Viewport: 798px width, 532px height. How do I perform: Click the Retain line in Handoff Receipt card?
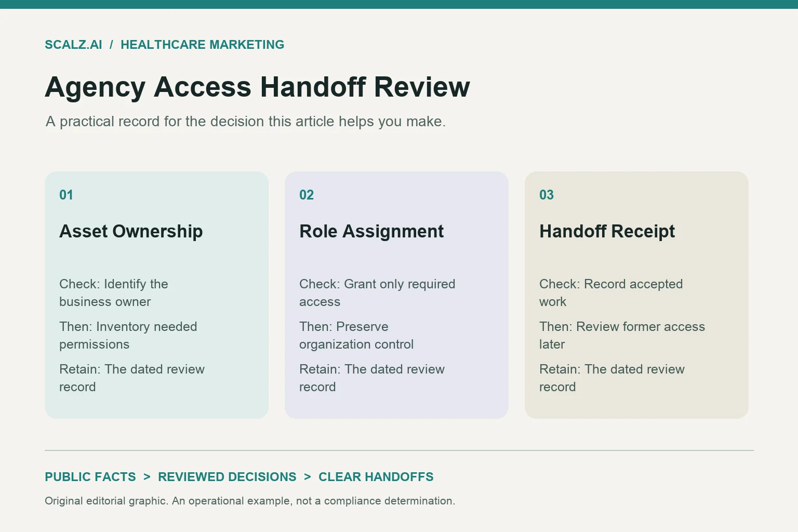[x=612, y=378]
